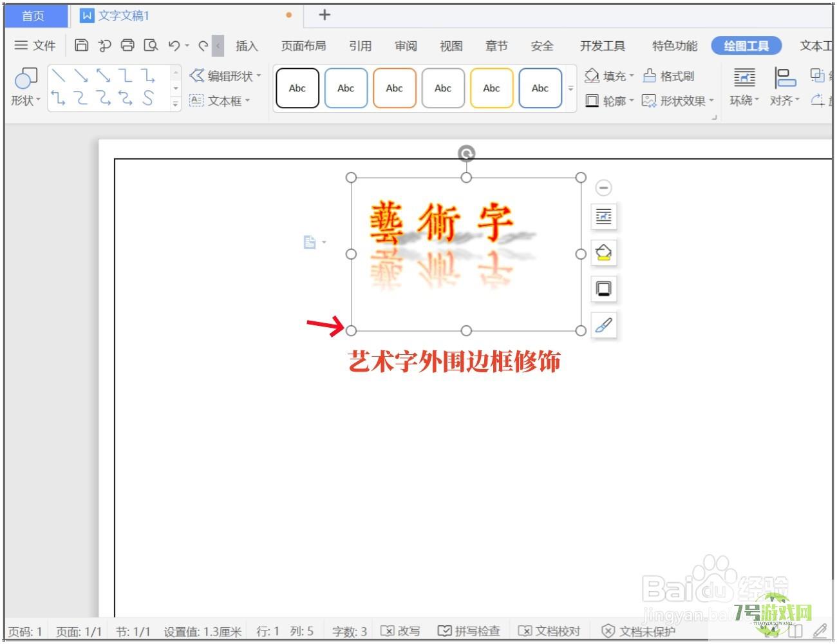The image size is (837, 644).
Task: Open the 轮廓 outline dropdown
Action: click(609, 100)
